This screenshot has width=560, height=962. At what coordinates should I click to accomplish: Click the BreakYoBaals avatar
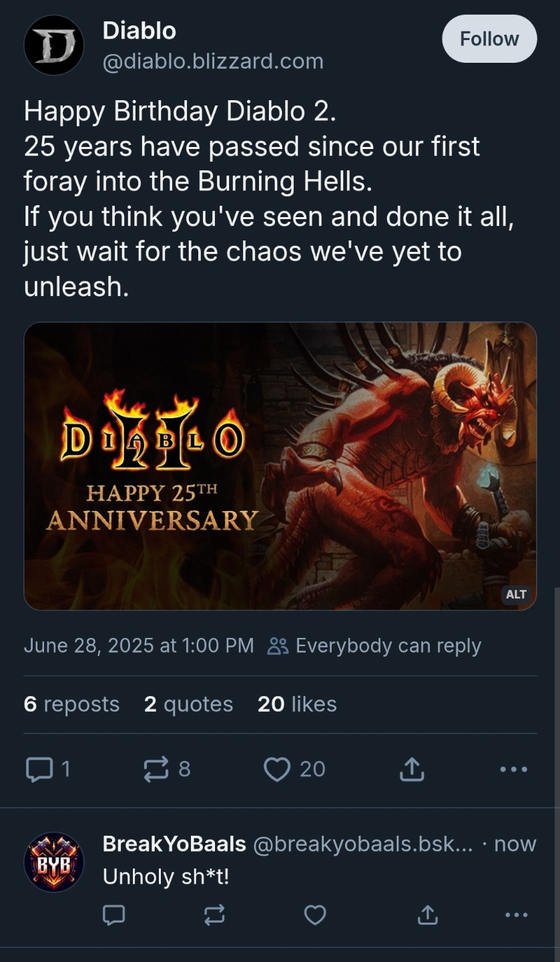coord(53,862)
